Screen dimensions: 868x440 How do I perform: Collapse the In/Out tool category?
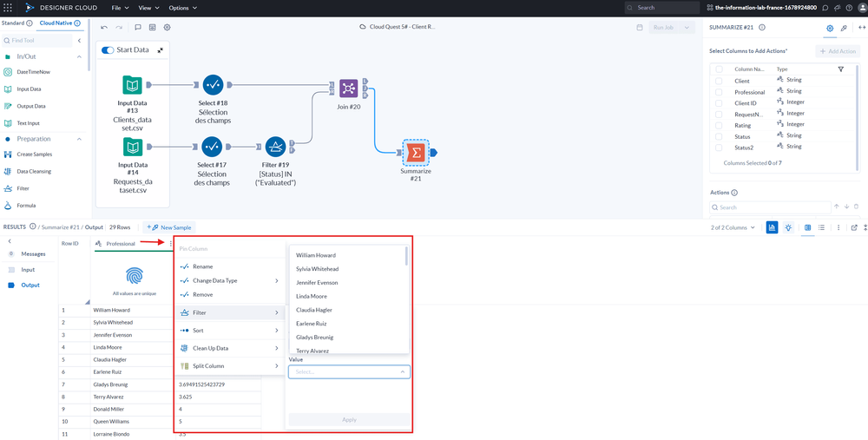[79, 56]
